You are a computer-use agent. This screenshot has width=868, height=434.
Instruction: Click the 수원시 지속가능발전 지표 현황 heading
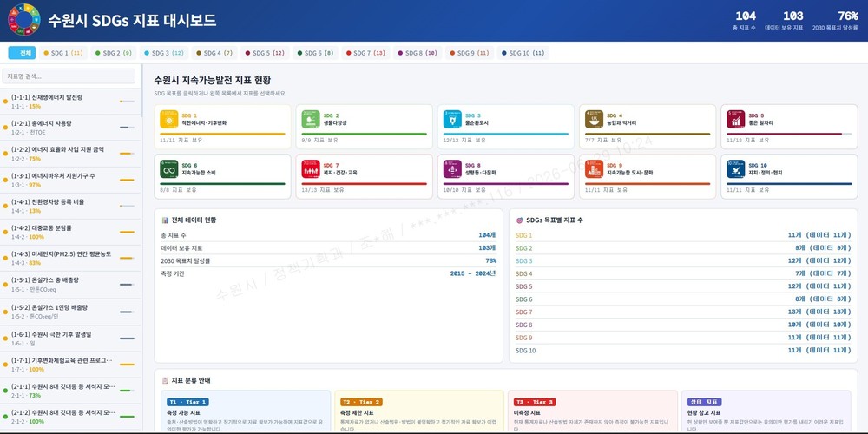(213, 80)
